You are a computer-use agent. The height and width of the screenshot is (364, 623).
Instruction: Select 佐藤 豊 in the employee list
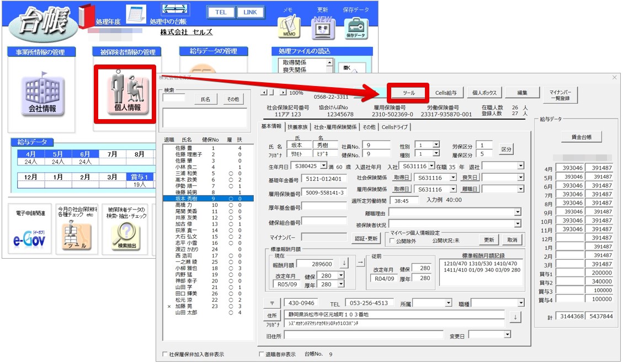[209, 148]
